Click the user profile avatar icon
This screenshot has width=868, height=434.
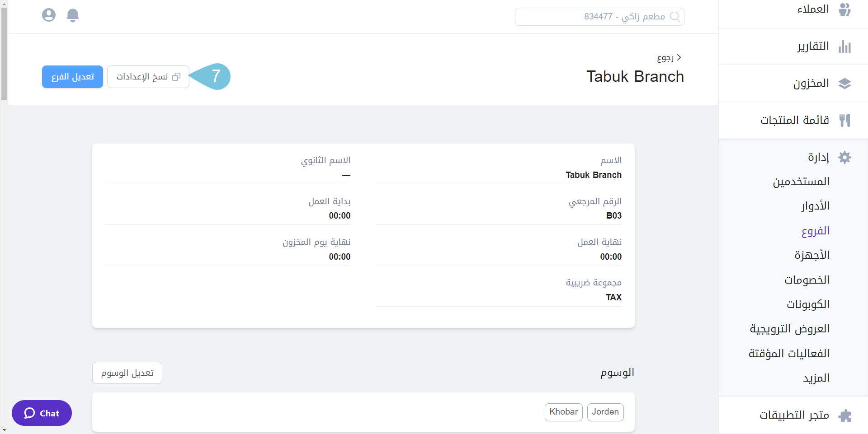click(x=49, y=15)
